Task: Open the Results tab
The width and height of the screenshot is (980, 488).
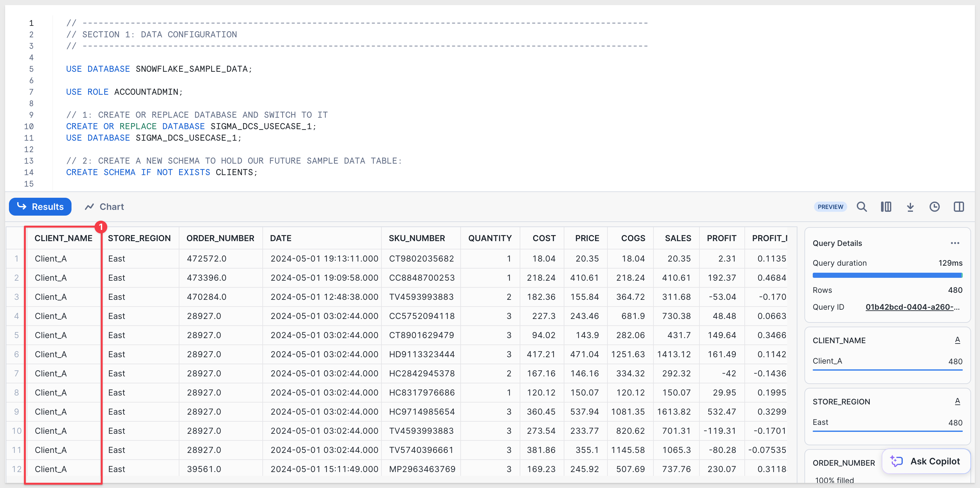Action: coord(40,206)
